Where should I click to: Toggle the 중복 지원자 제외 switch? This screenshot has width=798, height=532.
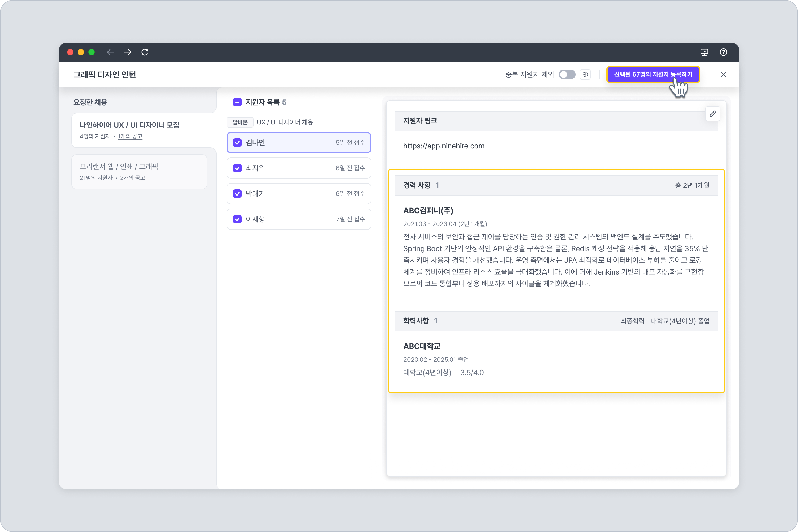pyautogui.click(x=567, y=74)
